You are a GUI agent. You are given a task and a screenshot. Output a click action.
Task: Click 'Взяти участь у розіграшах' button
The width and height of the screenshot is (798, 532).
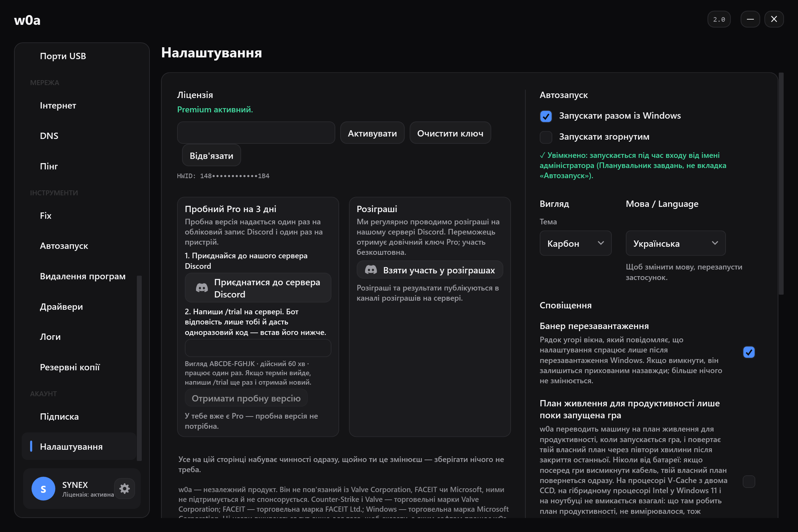click(x=430, y=270)
